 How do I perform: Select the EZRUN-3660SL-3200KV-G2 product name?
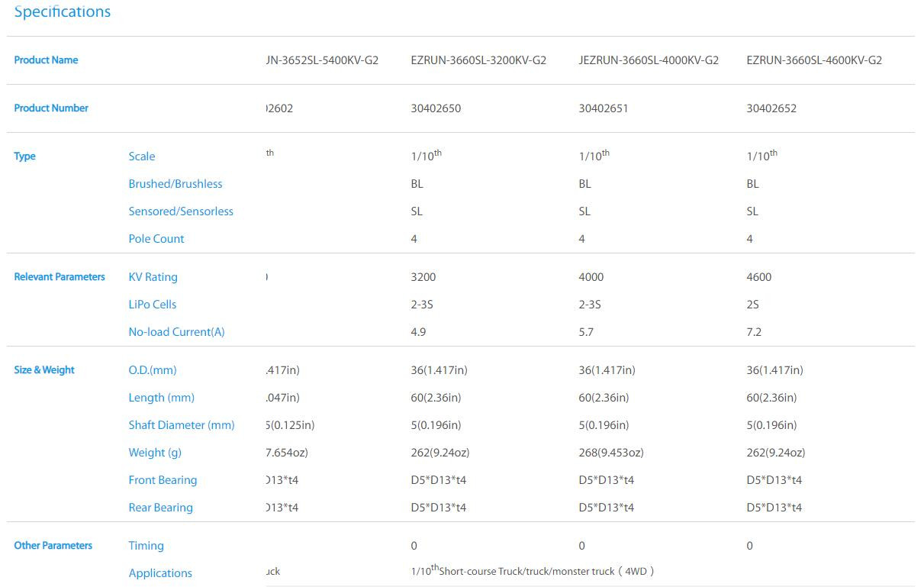(x=478, y=60)
